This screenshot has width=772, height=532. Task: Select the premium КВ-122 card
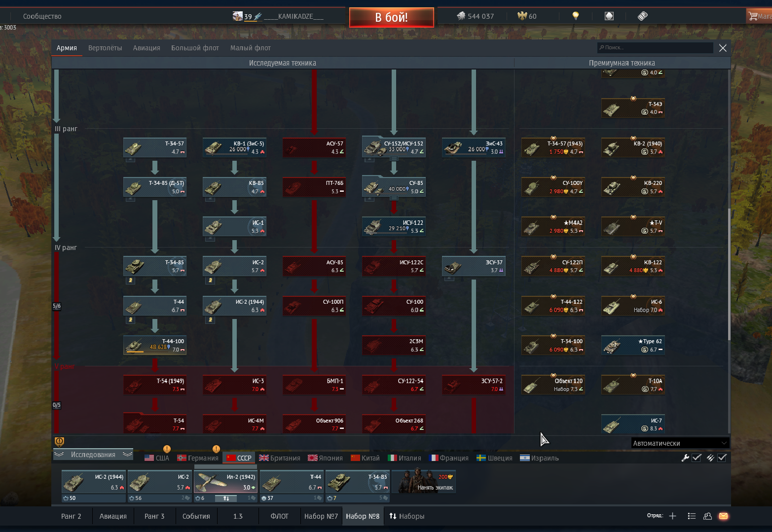coord(633,266)
